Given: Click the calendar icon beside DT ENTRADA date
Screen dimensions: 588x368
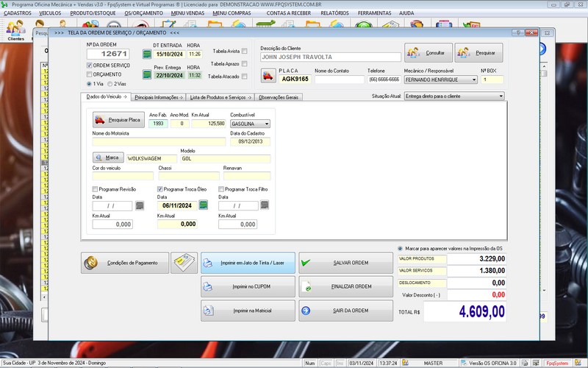Looking at the screenshot, I should pyautogui.click(x=147, y=54).
